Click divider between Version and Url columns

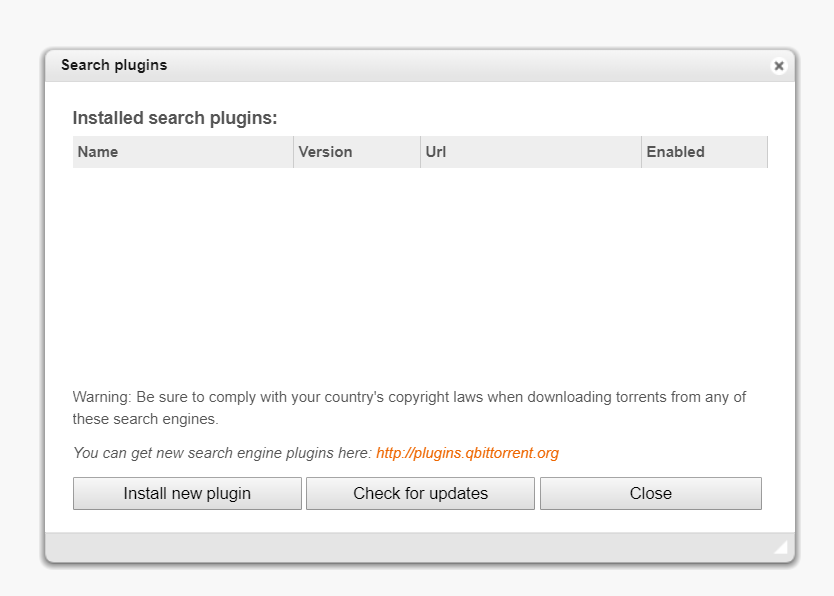coord(420,152)
